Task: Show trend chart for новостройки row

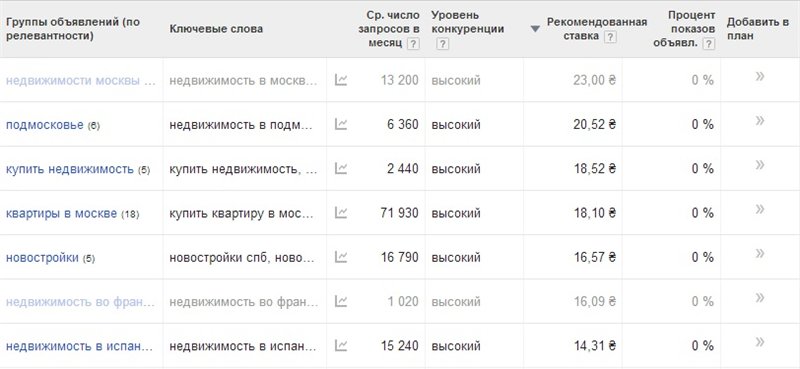Action: coord(341,257)
